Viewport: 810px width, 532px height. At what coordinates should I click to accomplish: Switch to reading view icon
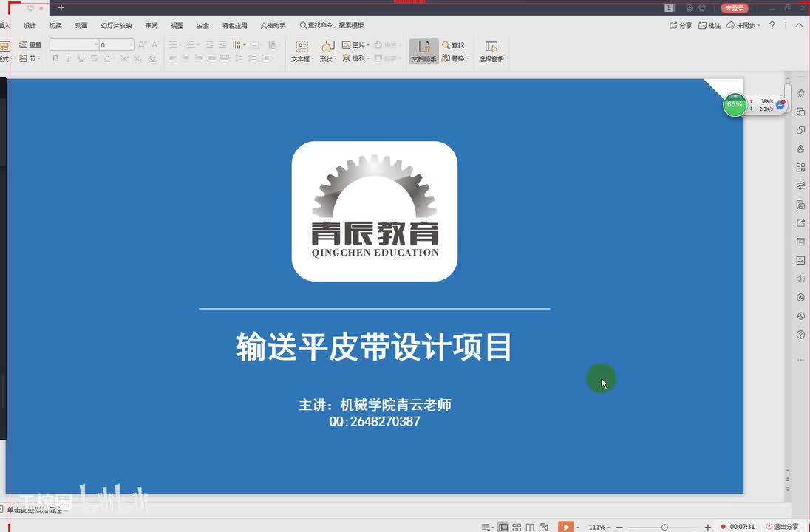(x=530, y=527)
